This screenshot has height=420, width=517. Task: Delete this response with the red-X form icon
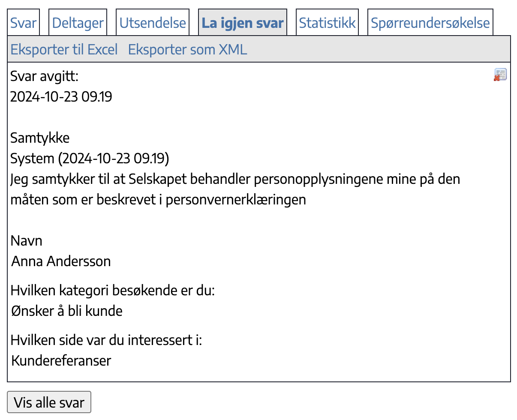500,75
